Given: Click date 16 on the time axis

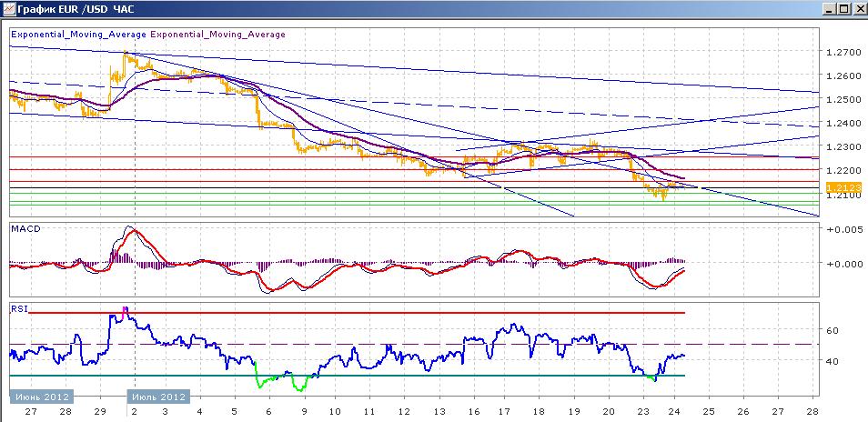Looking at the screenshot, I should (473, 412).
